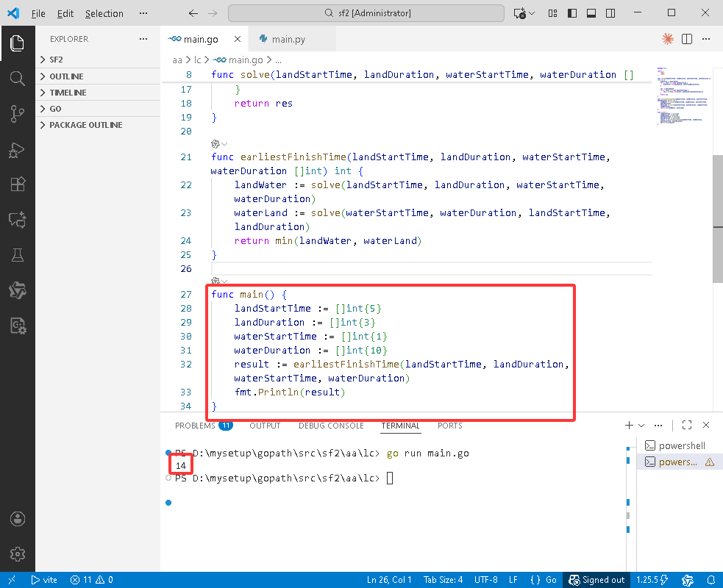Change UTF-8 file encoding
The image size is (723, 588).
click(485, 580)
